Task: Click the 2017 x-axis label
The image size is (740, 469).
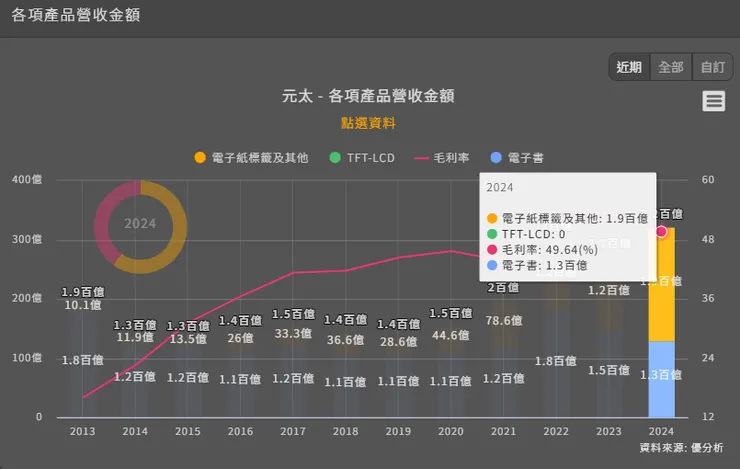Action: (293, 431)
